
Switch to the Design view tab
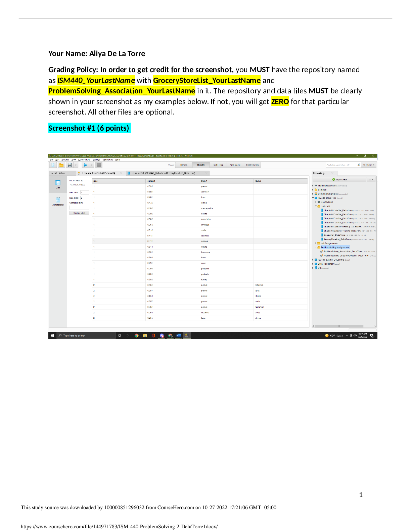pos(184,165)
